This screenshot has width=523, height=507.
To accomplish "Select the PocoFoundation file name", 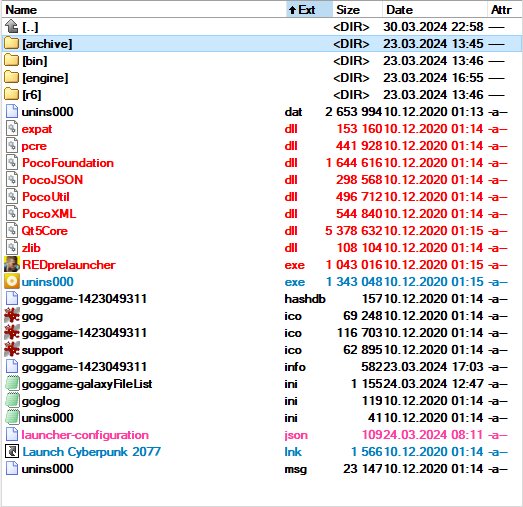I will pos(68,163).
